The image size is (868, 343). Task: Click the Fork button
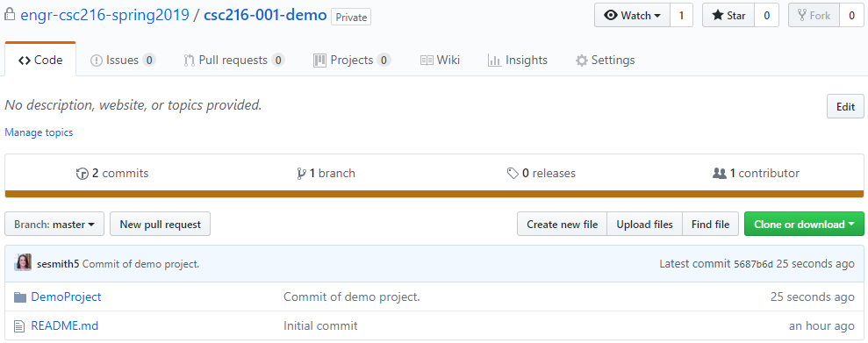814,16
